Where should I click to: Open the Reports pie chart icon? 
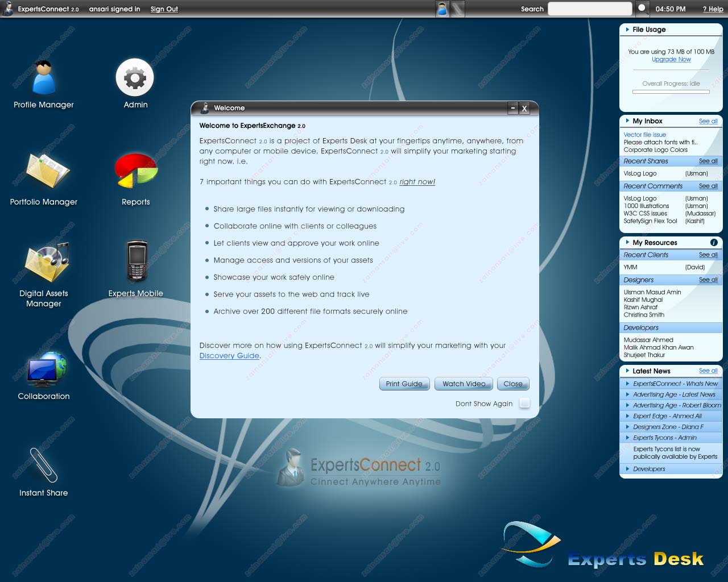click(136, 169)
